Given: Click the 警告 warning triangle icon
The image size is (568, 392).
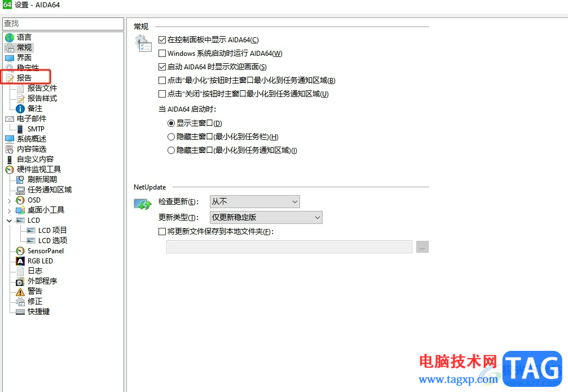Looking at the screenshot, I should click(x=20, y=291).
